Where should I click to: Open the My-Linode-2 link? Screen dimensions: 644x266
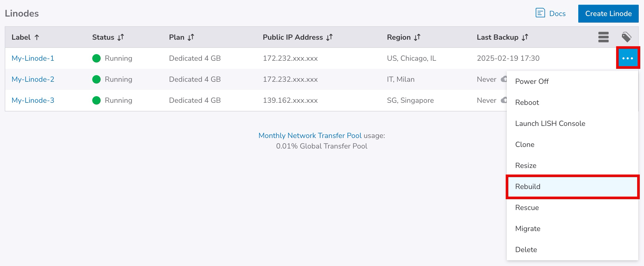tap(33, 79)
